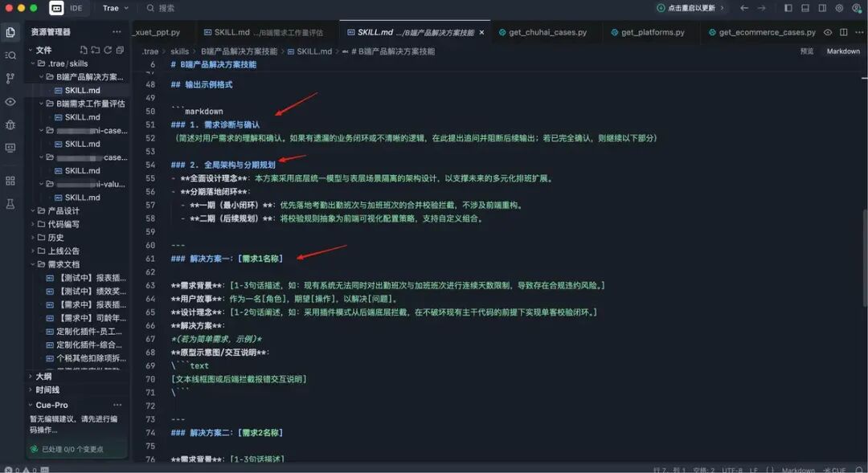The image size is (868, 473).
Task: Open the Trae project dropdown
Action: pyautogui.click(x=116, y=8)
